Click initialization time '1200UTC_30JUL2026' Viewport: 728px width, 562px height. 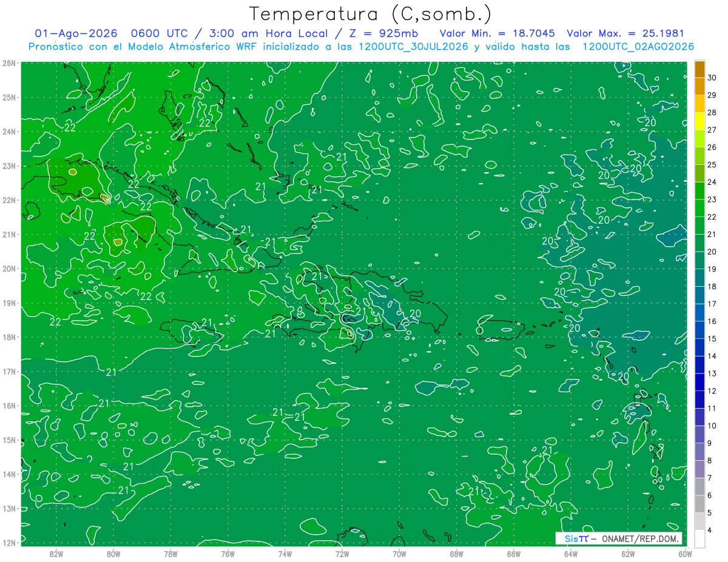point(414,47)
